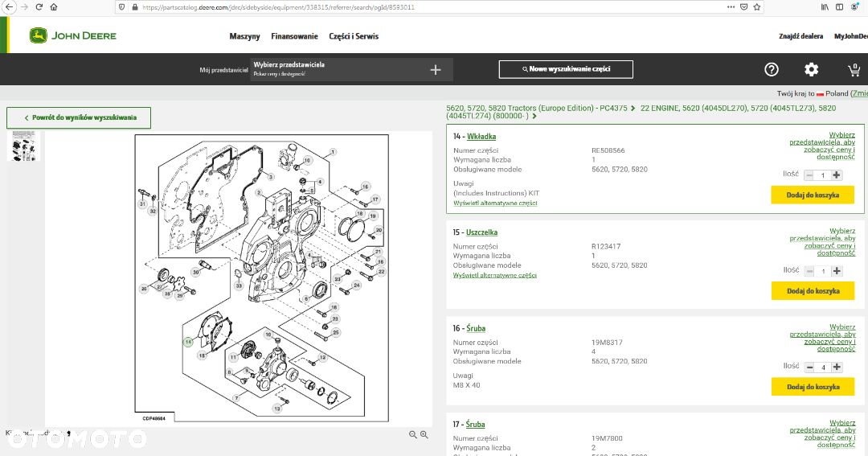Select dealer link for item 16 price
The image size is (868, 456).
(822, 338)
